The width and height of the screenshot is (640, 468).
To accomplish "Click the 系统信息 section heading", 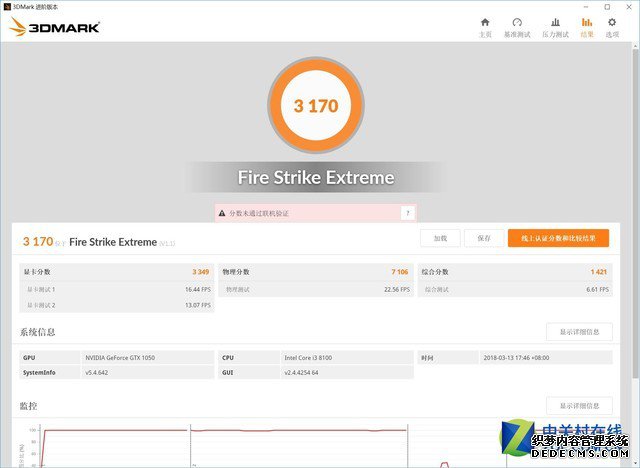I will [x=38, y=332].
